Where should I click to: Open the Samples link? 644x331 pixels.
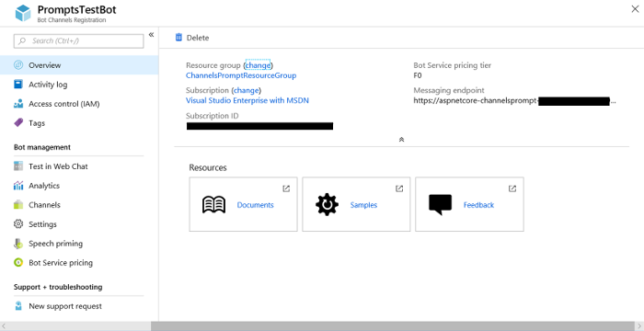(x=363, y=205)
